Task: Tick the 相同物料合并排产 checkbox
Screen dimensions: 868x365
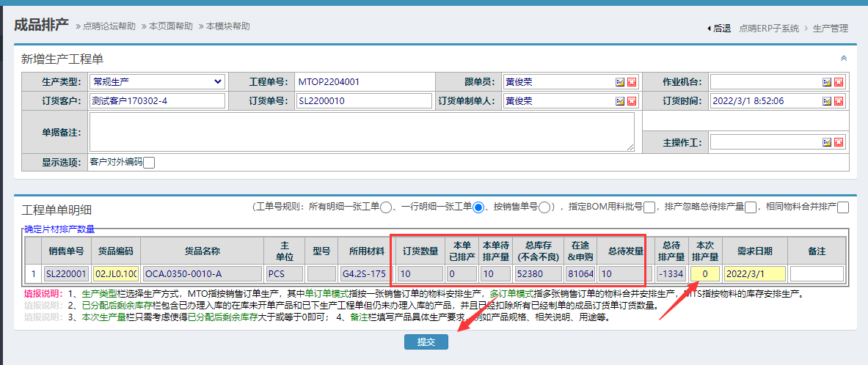Action: pyautogui.click(x=843, y=207)
